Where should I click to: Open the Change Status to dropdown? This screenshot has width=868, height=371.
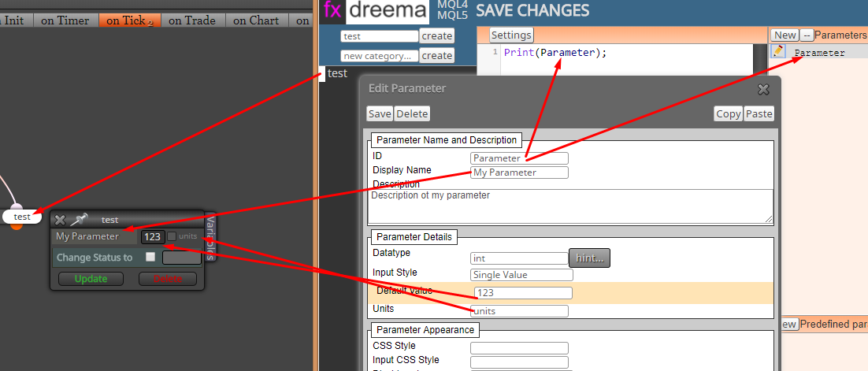pyautogui.click(x=182, y=258)
